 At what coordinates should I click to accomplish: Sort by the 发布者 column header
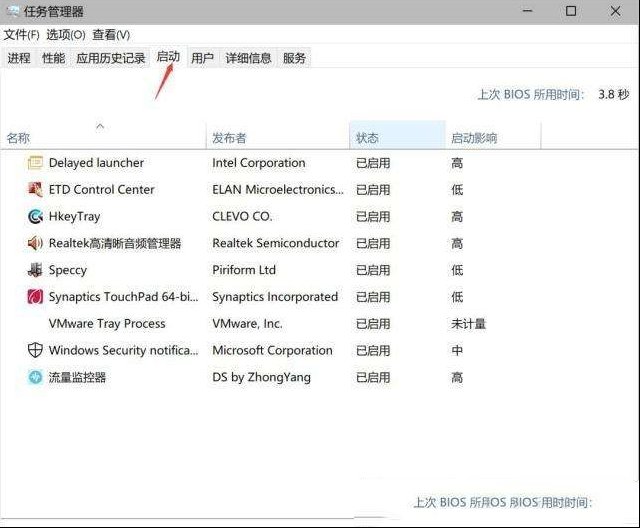tap(229, 138)
